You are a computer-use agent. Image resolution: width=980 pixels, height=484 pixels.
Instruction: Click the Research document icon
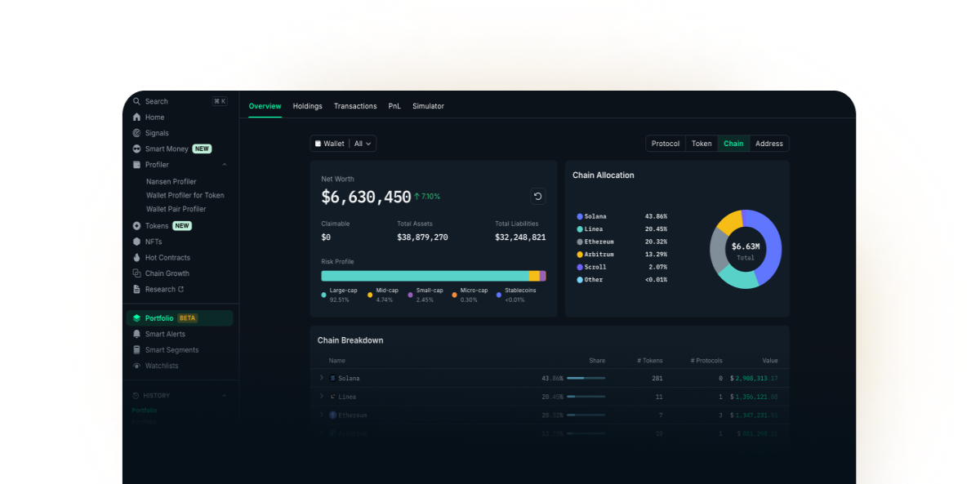136,289
